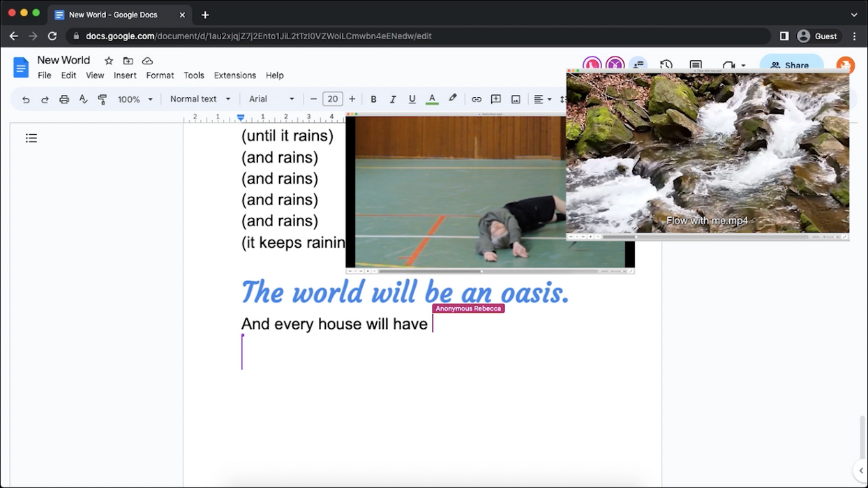Open the text color picker
The width and height of the screenshot is (868, 488).
point(432,99)
